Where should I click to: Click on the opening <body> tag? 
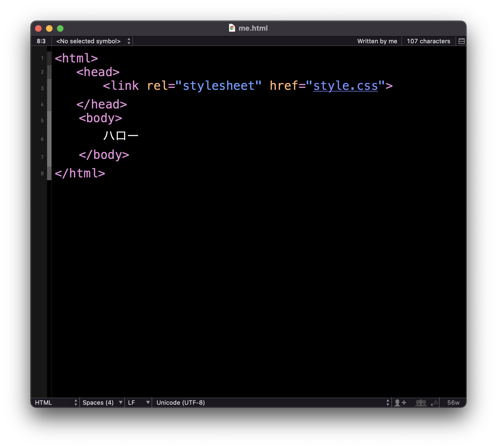click(100, 118)
